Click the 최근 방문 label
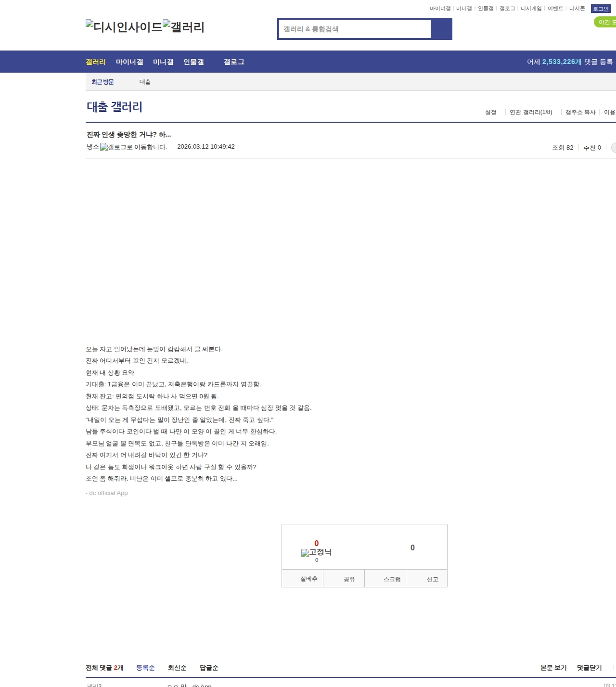 point(103,82)
